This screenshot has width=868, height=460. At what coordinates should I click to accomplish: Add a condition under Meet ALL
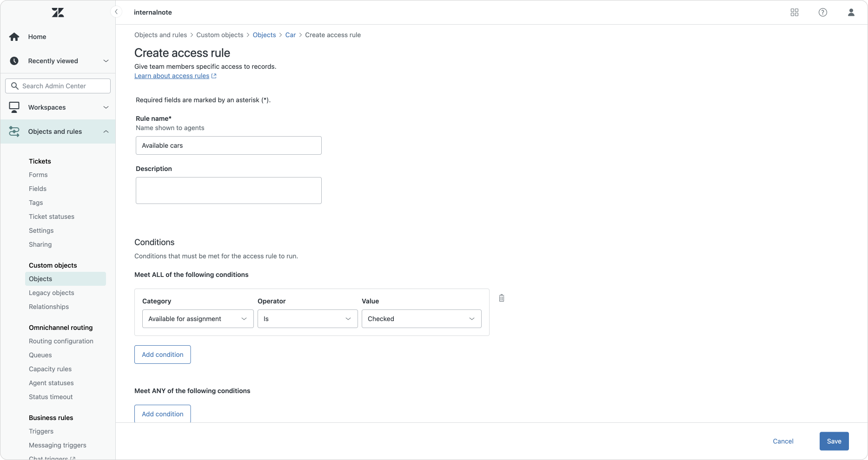click(x=162, y=355)
